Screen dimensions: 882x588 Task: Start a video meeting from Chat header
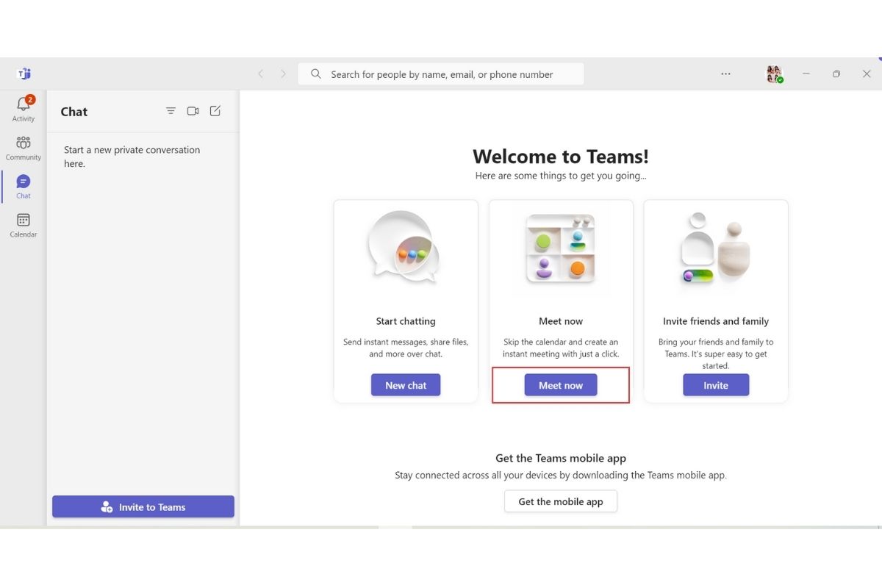tap(193, 111)
